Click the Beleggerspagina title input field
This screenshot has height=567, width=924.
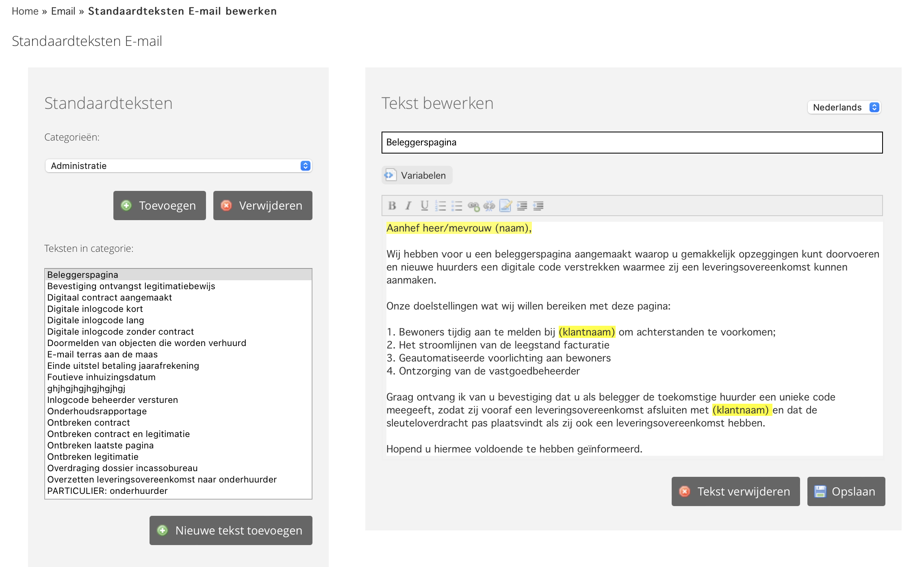click(632, 143)
